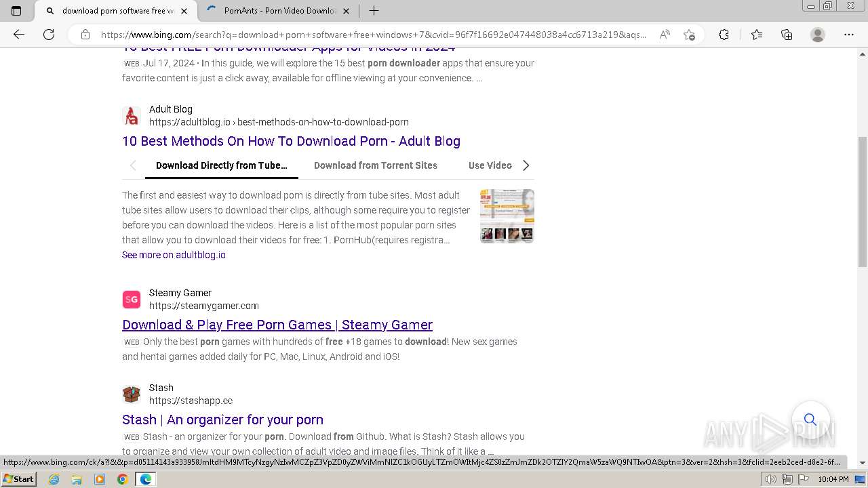Select 'Download Directly from Tube' tab
The width and height of the screenshot is (868, 488).
point(222,165)
